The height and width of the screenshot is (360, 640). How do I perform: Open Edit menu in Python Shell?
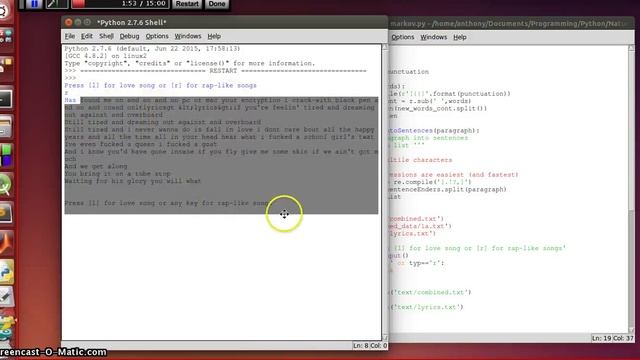(x=87, y=36)
